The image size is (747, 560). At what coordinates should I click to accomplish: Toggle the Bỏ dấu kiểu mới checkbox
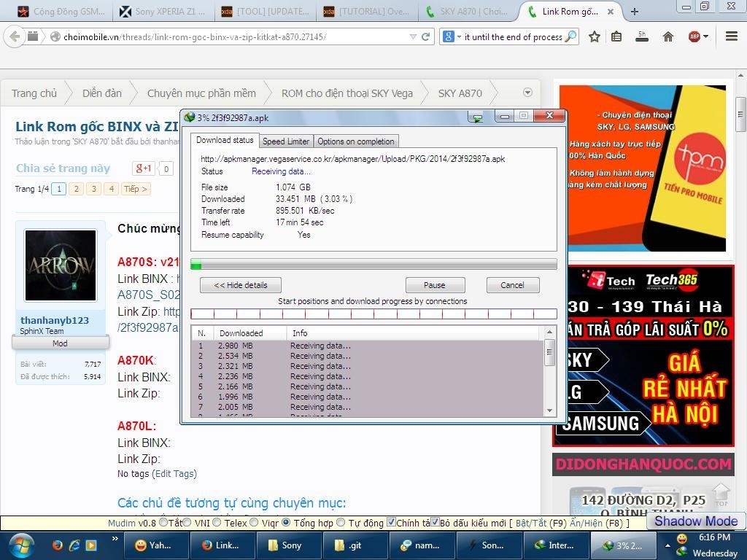pos(435,522)
